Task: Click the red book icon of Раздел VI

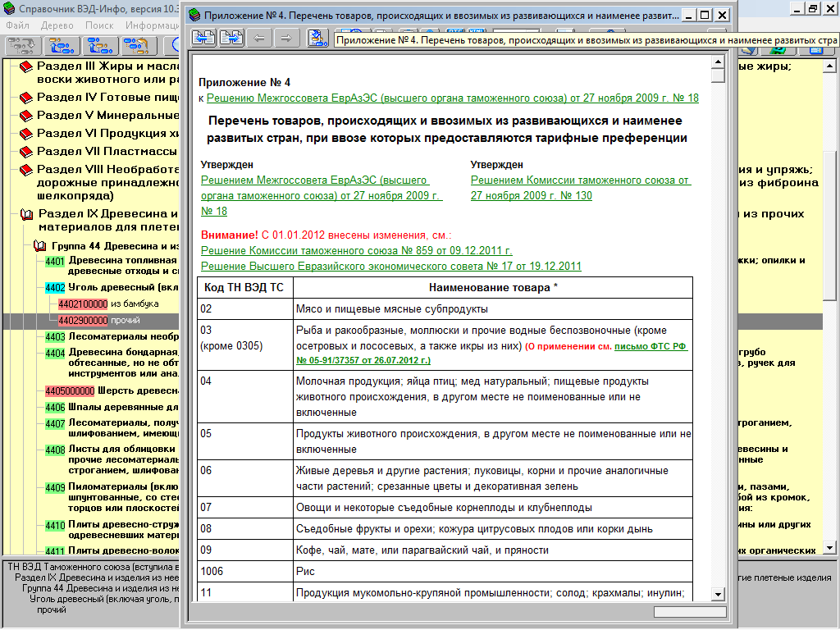Action: 25,134
